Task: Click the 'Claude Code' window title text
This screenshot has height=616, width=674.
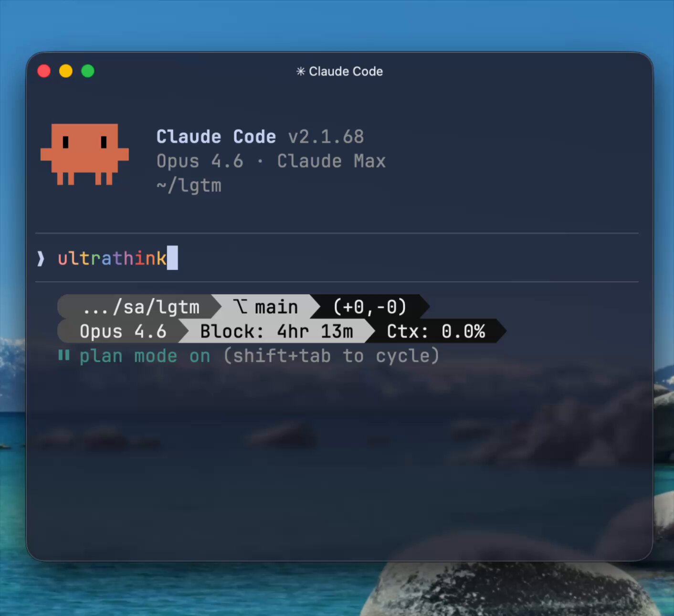Action: coord(346,71)
